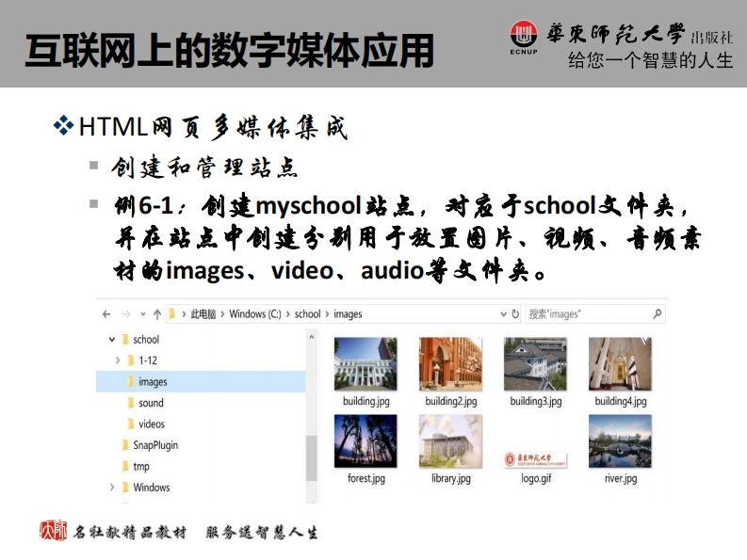Open the address bar history dropdown
This screenshot has height=560, width=747.
click(x=502, y=314)
